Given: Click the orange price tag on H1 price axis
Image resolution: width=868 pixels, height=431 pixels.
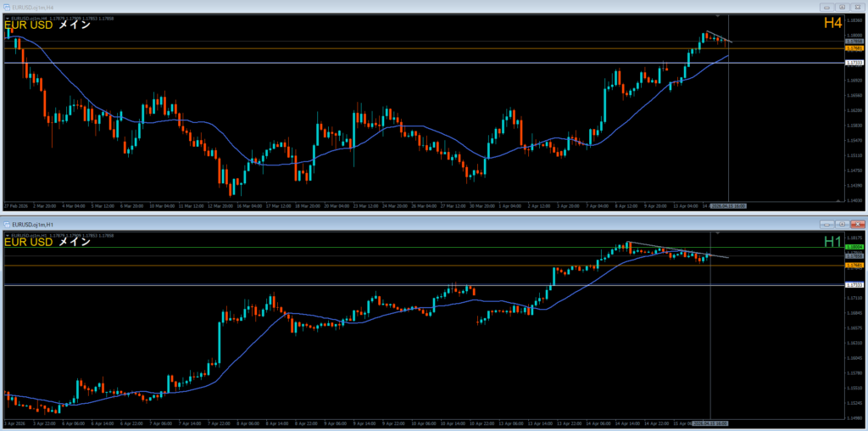Looking at the screenshot, I should (854, 266).
